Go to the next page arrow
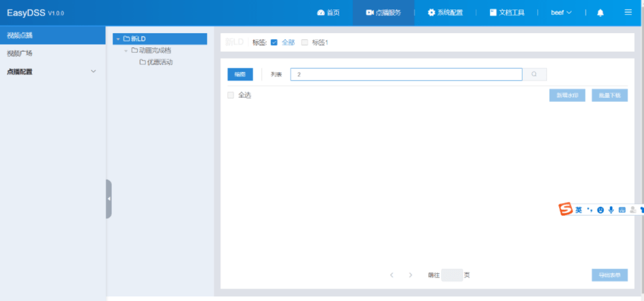The width and height of the screenshot is (644, 301). (x=411, y=275)
